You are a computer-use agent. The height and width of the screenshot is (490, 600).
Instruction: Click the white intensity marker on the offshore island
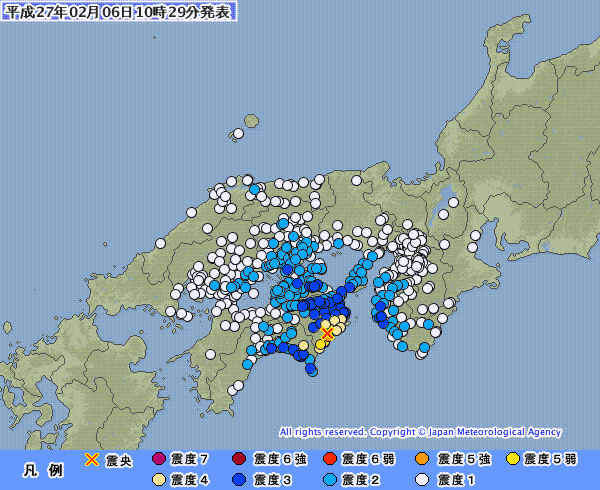[x=238, y=133]
